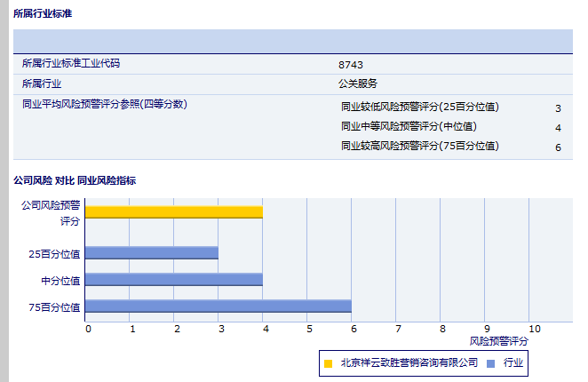588x382 pixels.
Task: Click the yellow legend swatch for 北京祥云致胜营销咨询有限公司
Action: pos(329,363)
